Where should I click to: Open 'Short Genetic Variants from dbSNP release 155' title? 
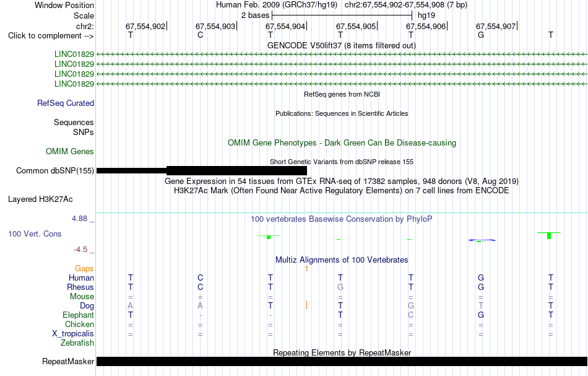click(x=342, y=162)
